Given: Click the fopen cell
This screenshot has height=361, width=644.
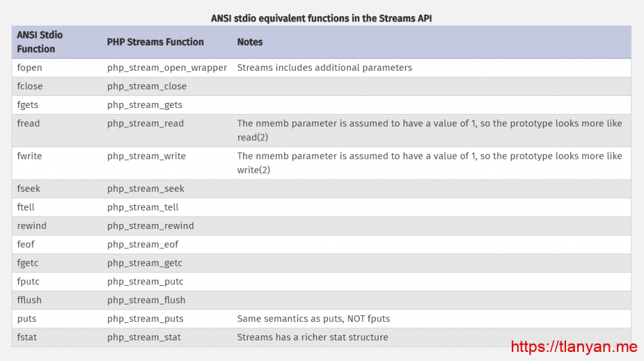Looking at the screenshot, I should 30,68.
